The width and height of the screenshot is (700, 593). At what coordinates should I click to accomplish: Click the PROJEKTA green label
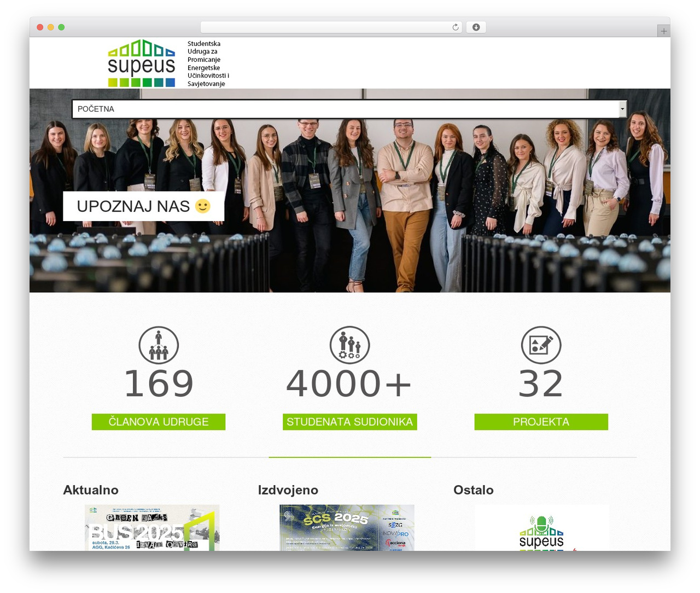coord(541,422)
